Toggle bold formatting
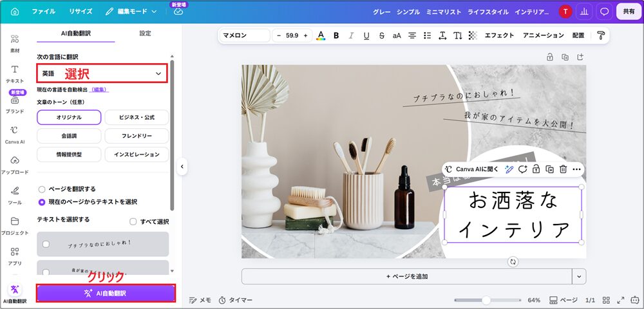This screenshot has width=644, height=309. tap(336, 35)
